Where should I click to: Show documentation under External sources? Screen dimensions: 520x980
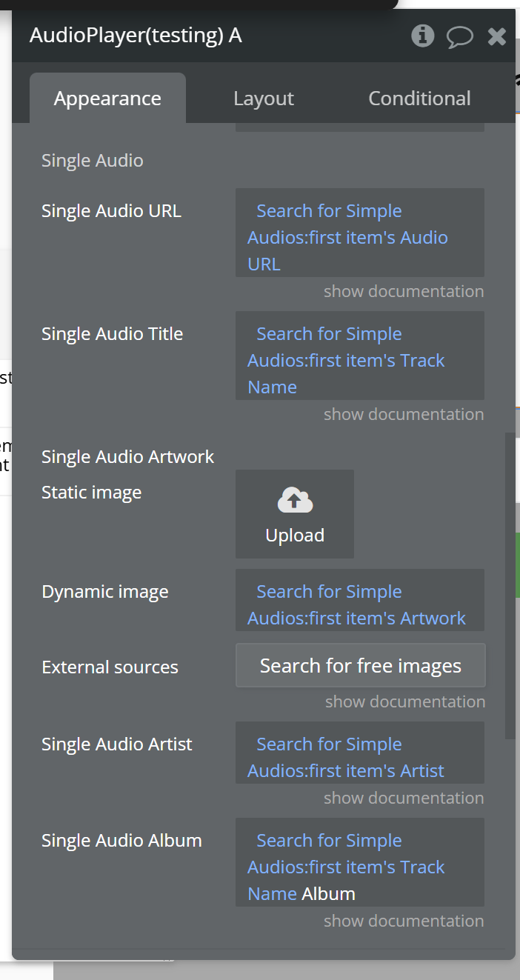click(x=405, y=701)
